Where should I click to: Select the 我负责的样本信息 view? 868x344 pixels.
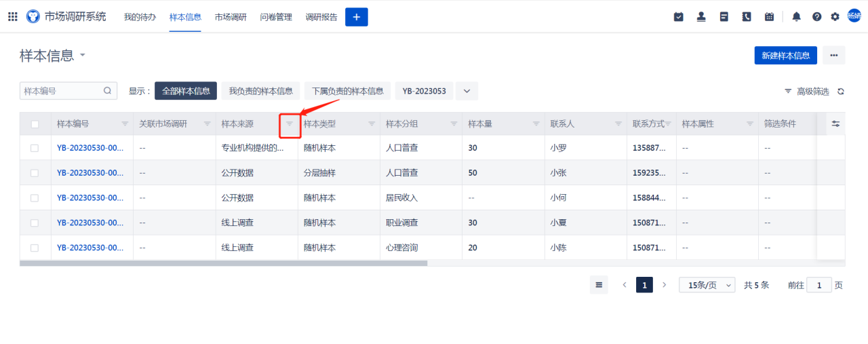pyautogui.click(x=260, y=91)
